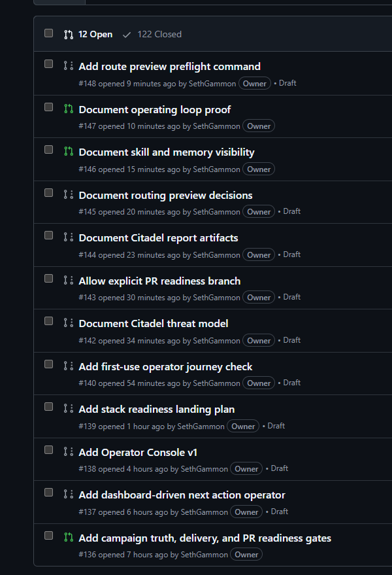
Task: Select checkbox for Document Citadel threat model
Action: (49, 321)
